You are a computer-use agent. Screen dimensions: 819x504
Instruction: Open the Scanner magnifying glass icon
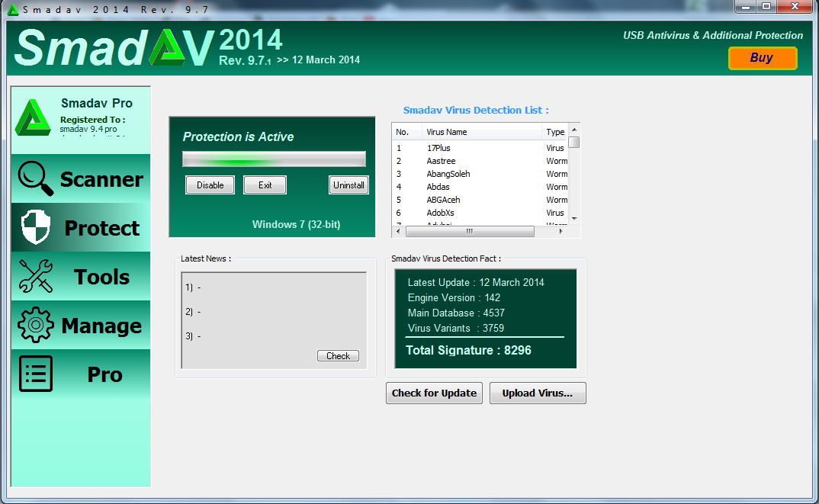coord(36,178)
